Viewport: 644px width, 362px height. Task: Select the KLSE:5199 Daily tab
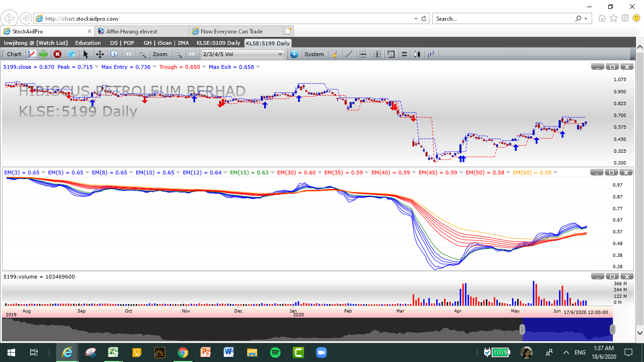click(x=268, y=43)
